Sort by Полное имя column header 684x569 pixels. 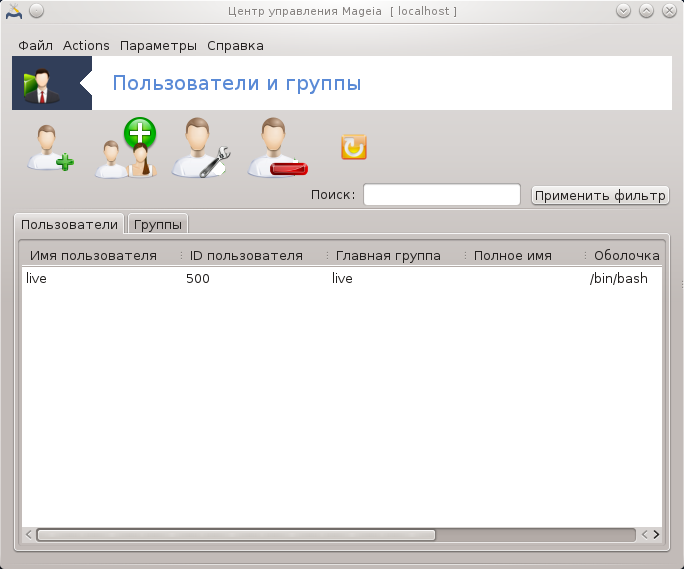pos(513,256)
